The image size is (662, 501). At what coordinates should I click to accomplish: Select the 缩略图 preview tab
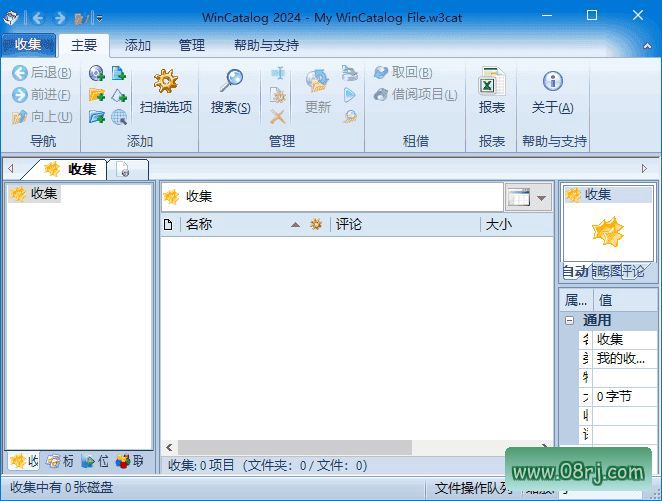pos(607,272)
